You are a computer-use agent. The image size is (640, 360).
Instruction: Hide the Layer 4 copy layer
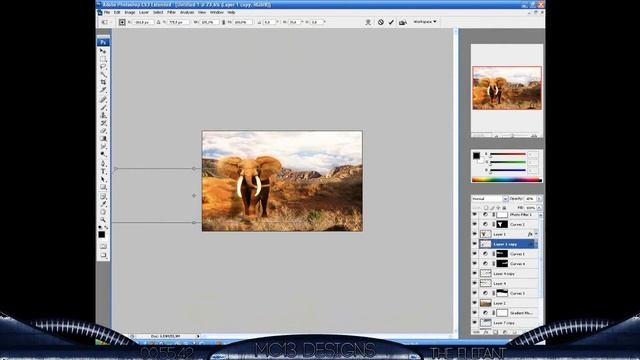click(x=475, y=273)
